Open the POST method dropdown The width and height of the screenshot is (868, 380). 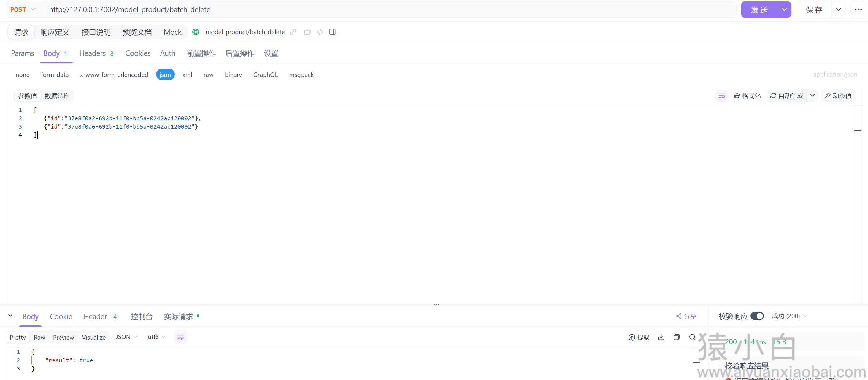23,9
